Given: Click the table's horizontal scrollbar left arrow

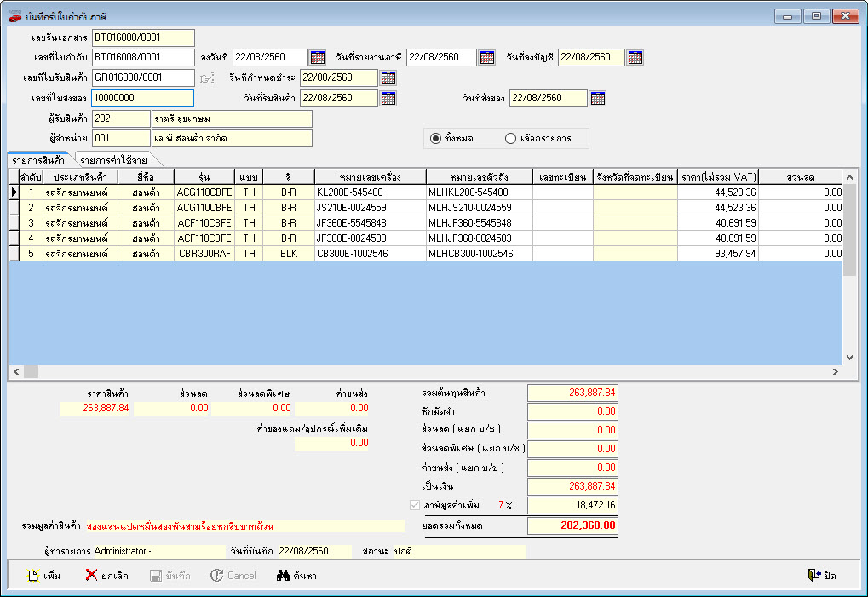Looking at the screenshot, I should [16, 372].
